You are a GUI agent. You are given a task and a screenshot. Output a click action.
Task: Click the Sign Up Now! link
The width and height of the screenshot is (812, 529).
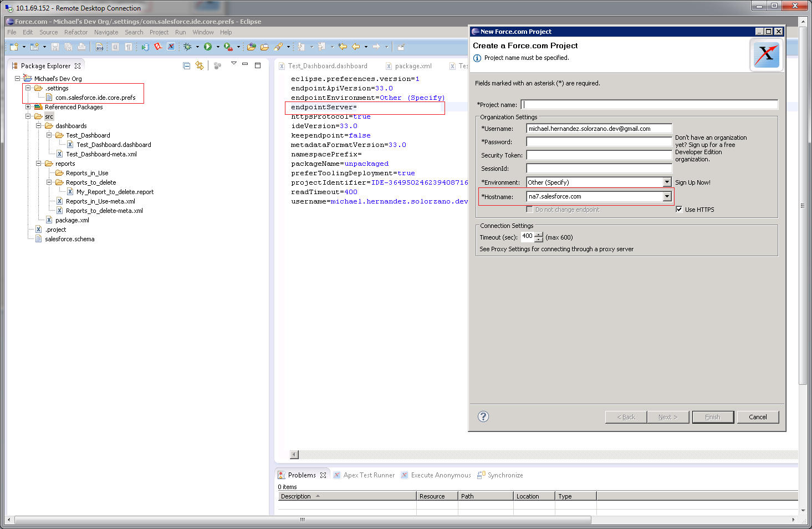[693, 182]
